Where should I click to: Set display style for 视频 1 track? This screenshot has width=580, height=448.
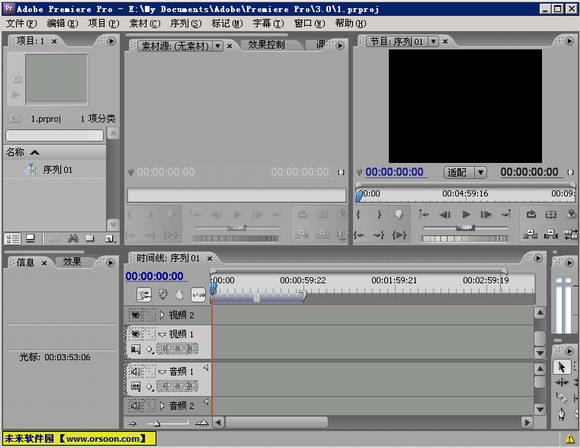click(136, 349)
